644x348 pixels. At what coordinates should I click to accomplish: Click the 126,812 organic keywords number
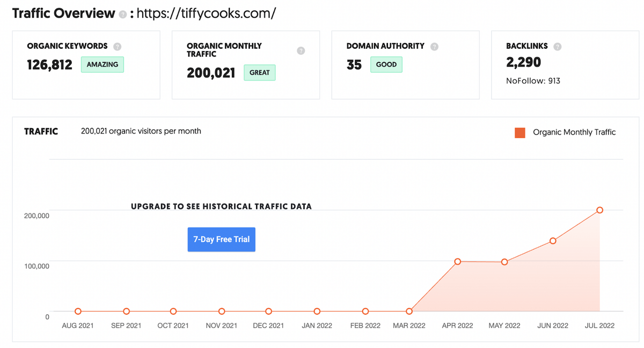coord(49,65)
